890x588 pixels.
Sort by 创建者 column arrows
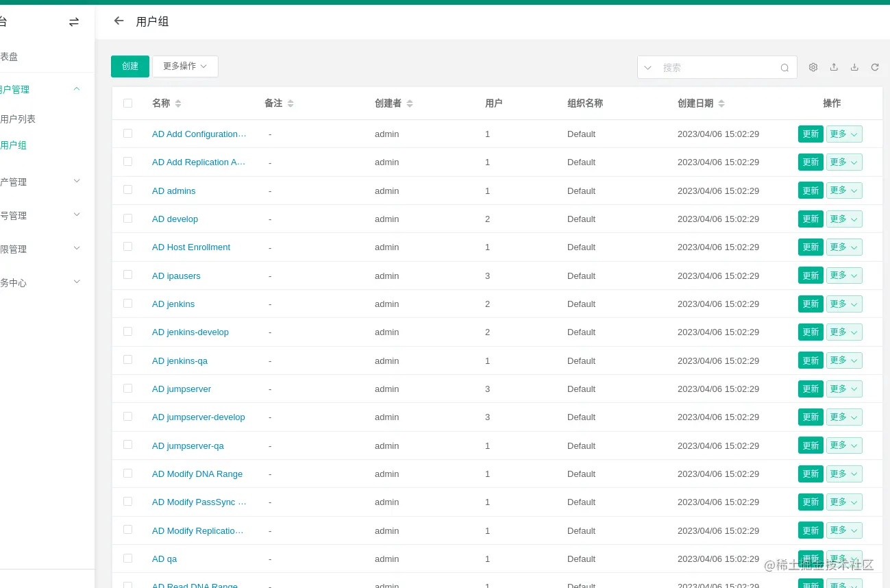click(x=410, y=103)
